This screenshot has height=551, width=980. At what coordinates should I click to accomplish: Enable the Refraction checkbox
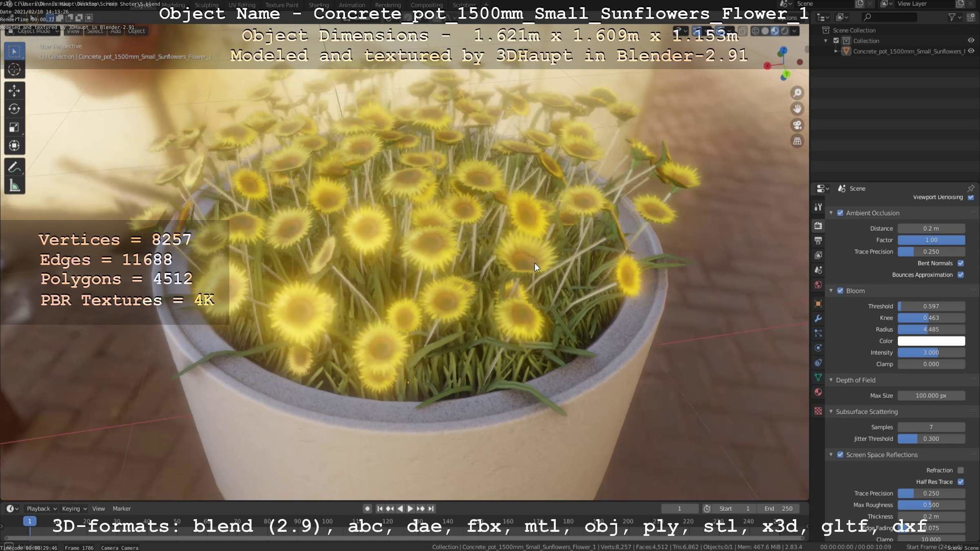pos(961,470)
